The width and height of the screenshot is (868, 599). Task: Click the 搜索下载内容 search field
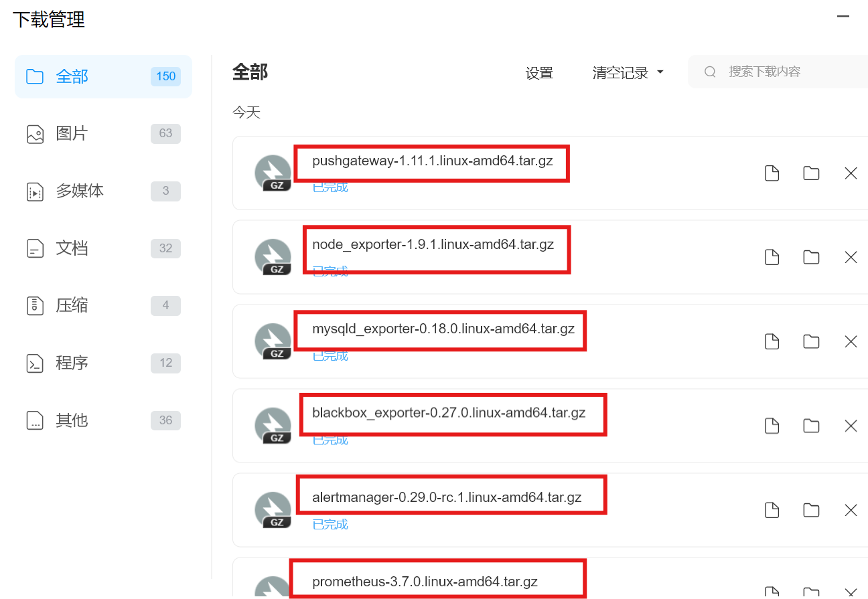click(x=778, y=72)
